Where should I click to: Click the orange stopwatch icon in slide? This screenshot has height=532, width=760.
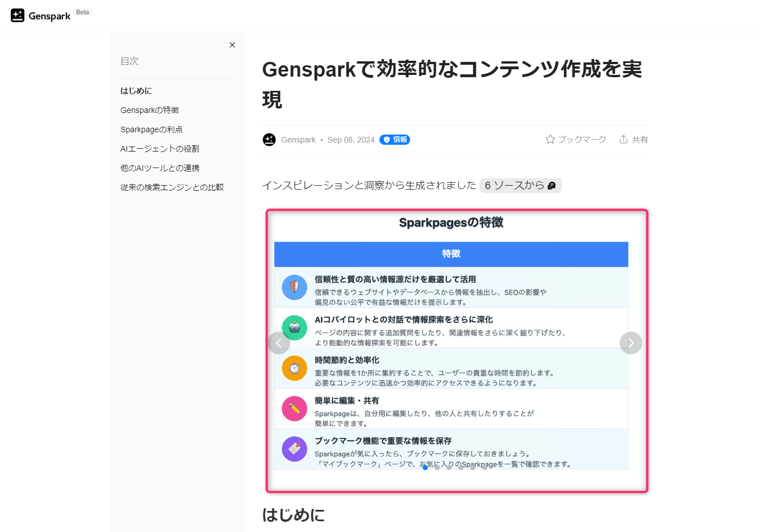(294, 368)
